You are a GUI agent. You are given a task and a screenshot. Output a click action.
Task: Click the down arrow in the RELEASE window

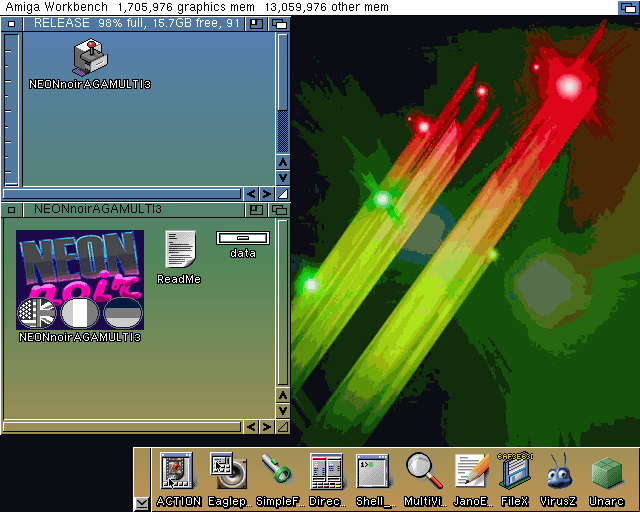coord(283,178)
